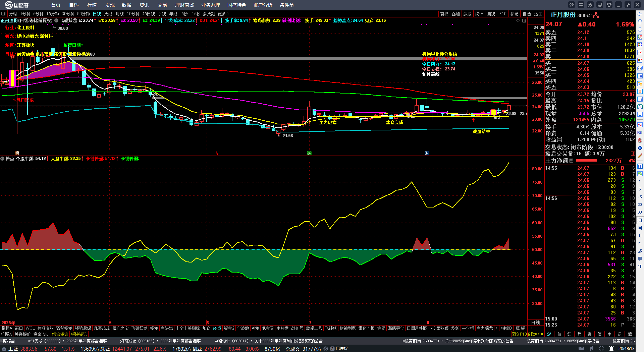This screenshot has width=644, height=352.
Task: Click the blue up arrow in right sidebar
Action: [640, 21]
